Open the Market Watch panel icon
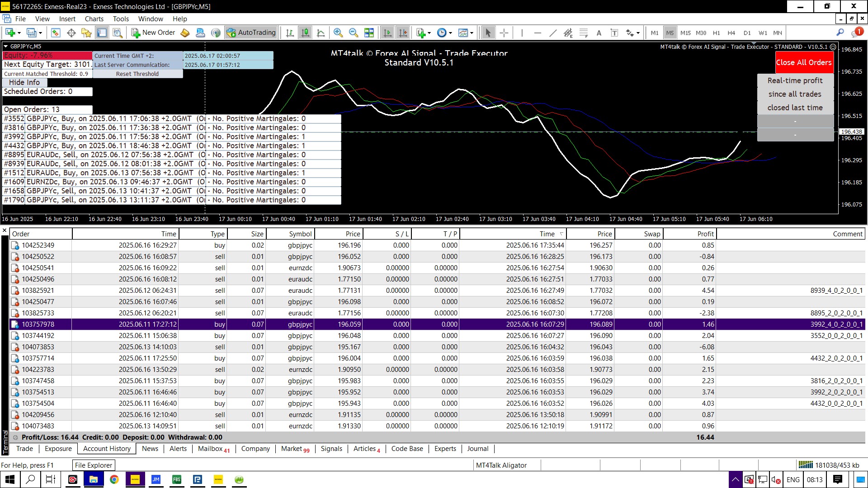The width and height of the screenshot is (868, 488). click(56, 33)
